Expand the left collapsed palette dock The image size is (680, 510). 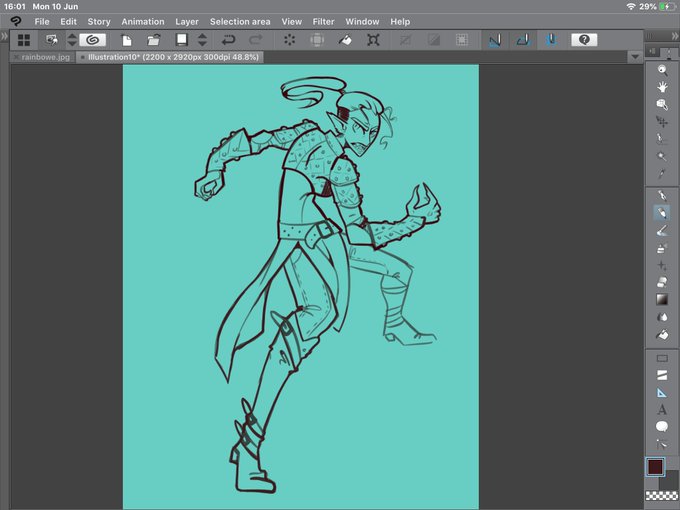(4, 36)
